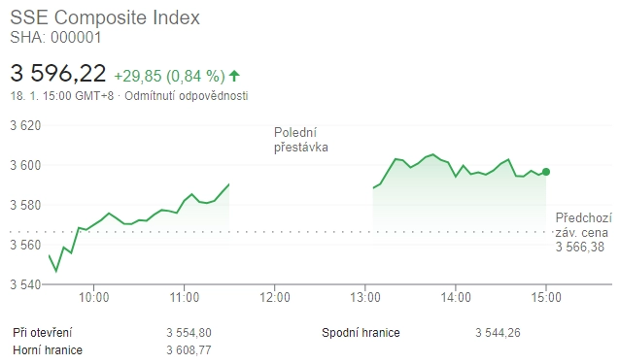Click the 15:00 time axis label
This screenshot has width=620, height=364.
point(546,297)
